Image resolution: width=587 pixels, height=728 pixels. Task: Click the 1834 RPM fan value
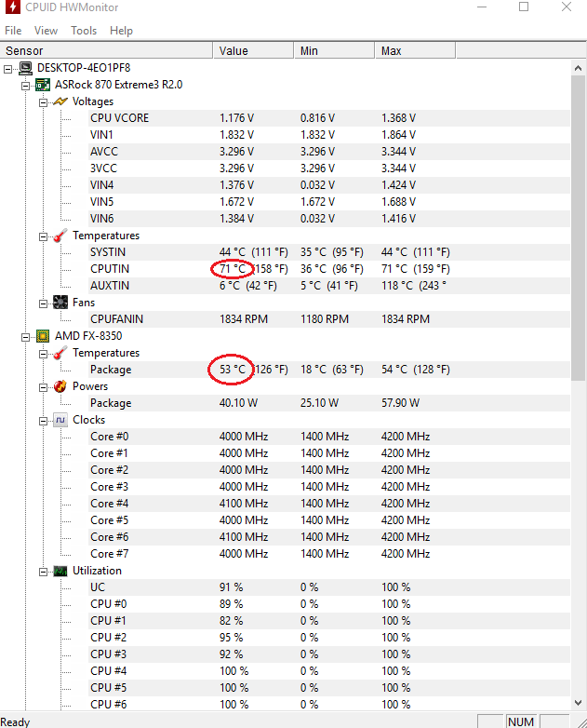244,319
